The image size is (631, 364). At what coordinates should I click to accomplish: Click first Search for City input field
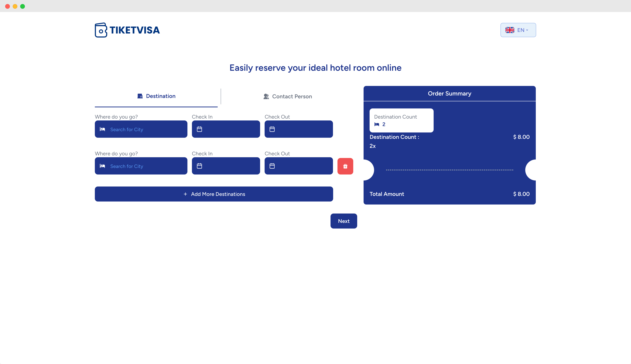click(141, 129)
